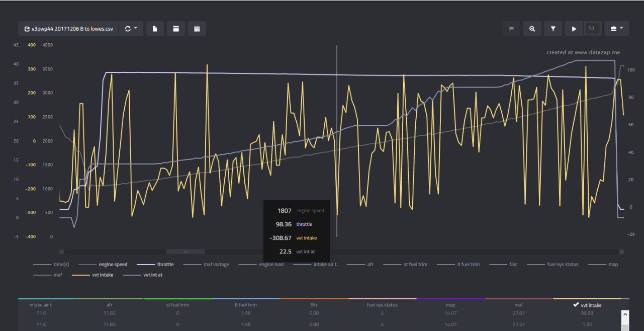Open the briefcase tools dropdown

tap(616, 29)
